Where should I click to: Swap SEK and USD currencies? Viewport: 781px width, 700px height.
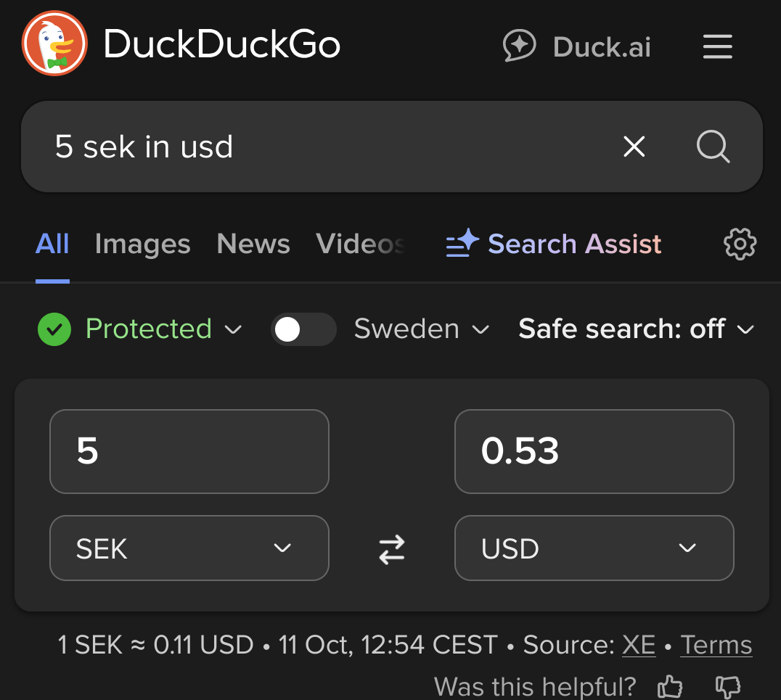pyautogui.click(x=392, y=549)
